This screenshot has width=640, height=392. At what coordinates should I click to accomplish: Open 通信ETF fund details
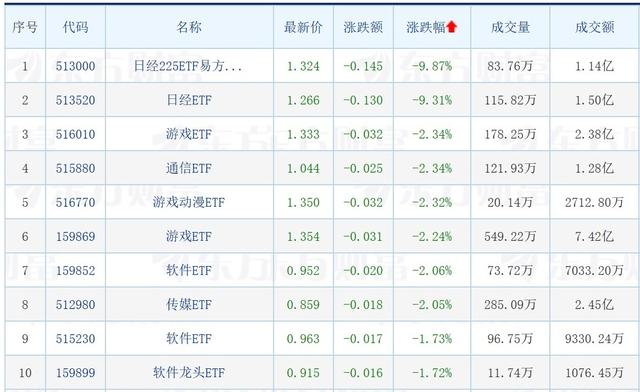click(189, 168)
